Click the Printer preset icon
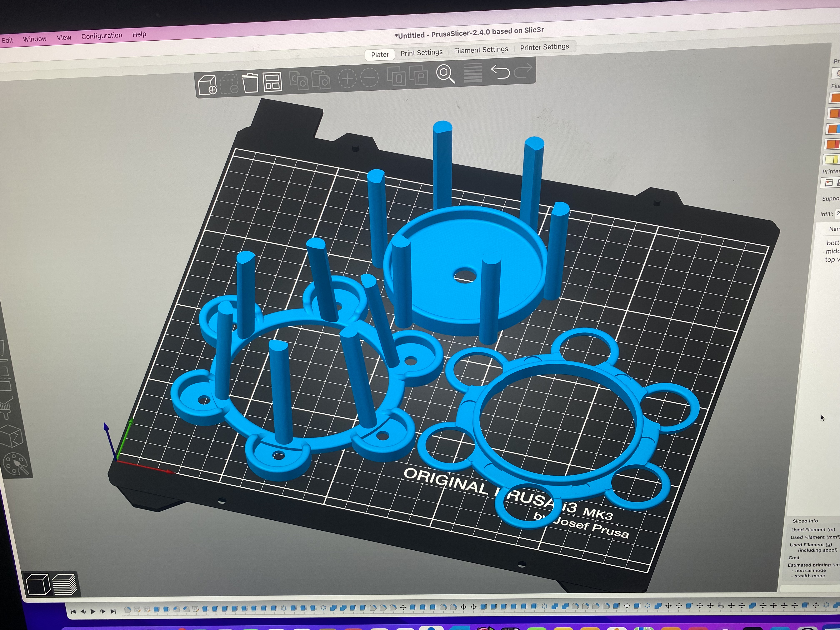840x630 pixels. (829, 183)
